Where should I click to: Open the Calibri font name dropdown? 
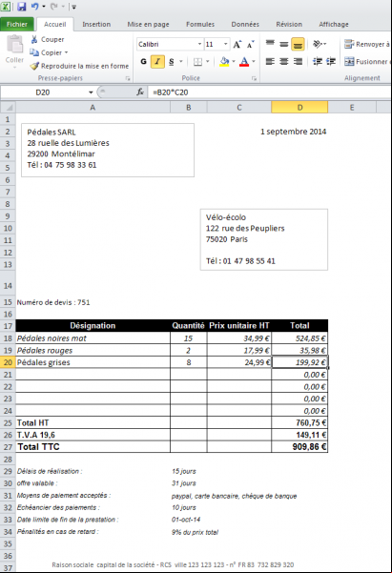tap(199, 44)
